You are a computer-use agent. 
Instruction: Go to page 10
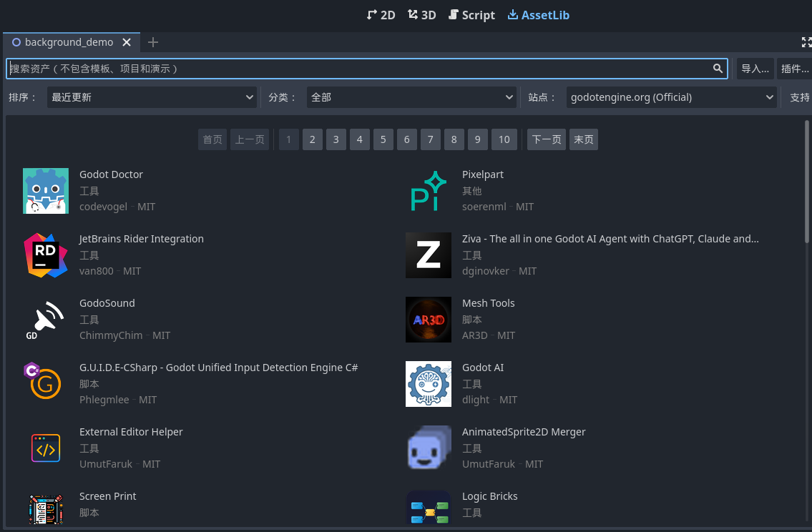(x=504, y=139)
